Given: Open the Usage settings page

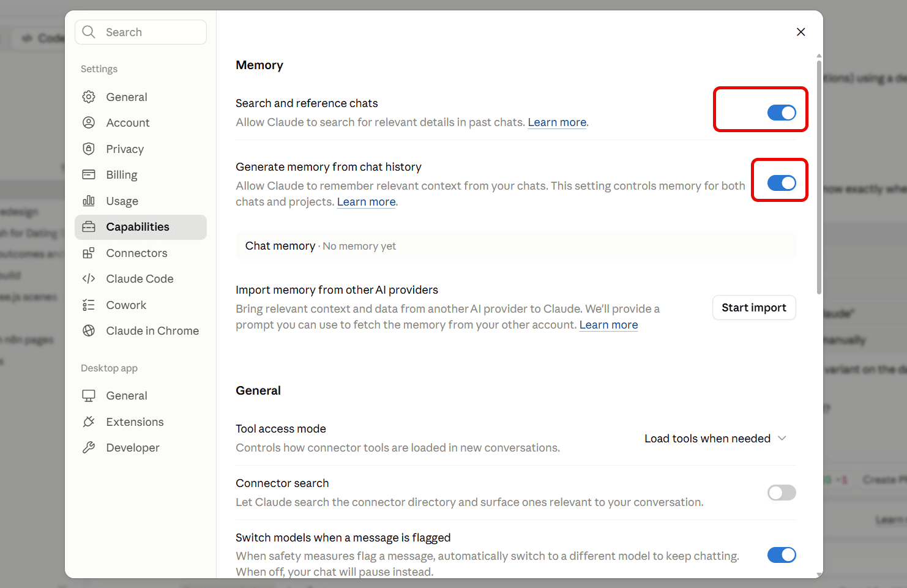Looking at the screenshot, I should coord(141,201).
